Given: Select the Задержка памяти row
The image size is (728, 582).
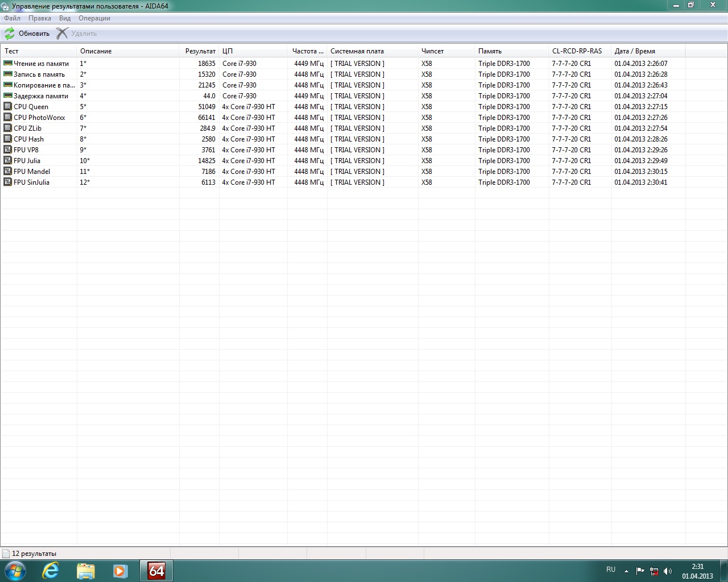Looking at the screenshot, I should point(344,96).
